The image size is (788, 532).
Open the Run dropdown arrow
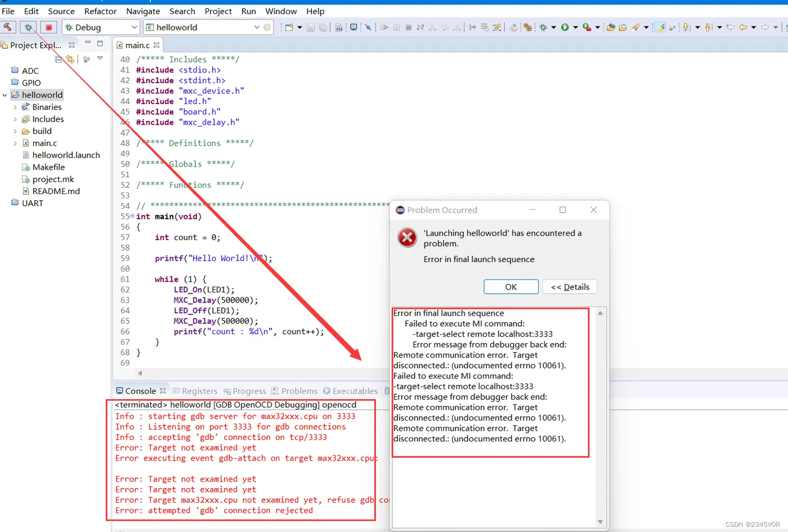(x=575, y=27)
